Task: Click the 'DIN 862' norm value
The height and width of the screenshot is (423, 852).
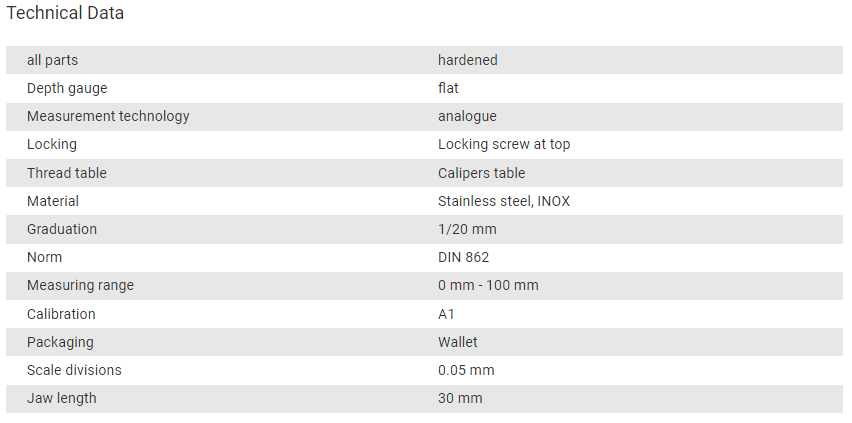Action: point(463,257)
